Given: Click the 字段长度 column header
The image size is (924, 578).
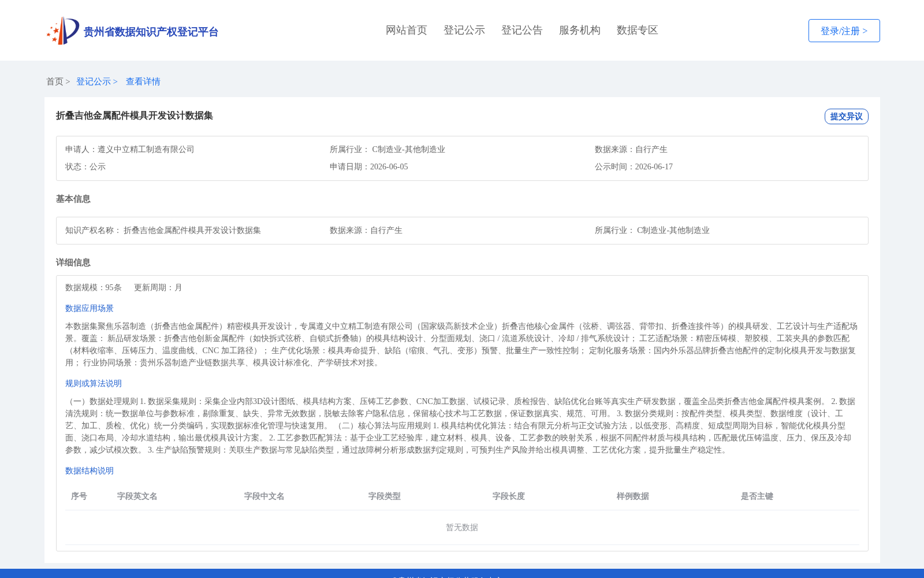Looking at the screenshot, I should (509, 496).
